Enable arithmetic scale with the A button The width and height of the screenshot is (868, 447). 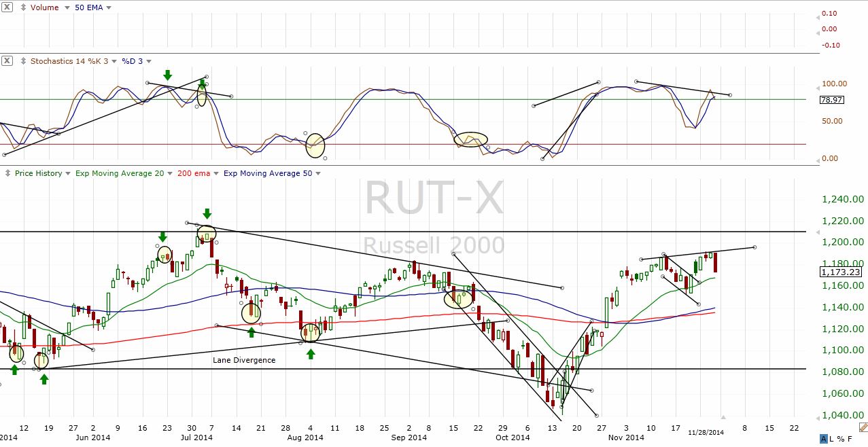coord(824,439)
